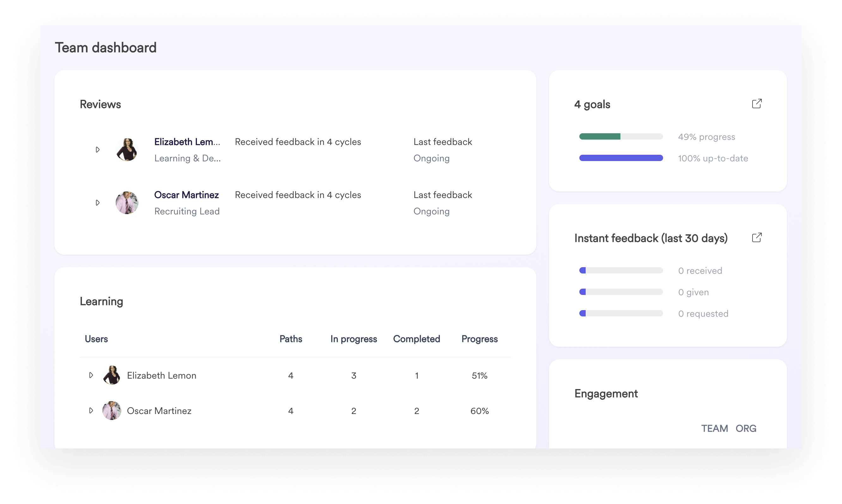Expand Elizabeth Lemon's review row
The image size is (842, 504).
pos(98,150)
